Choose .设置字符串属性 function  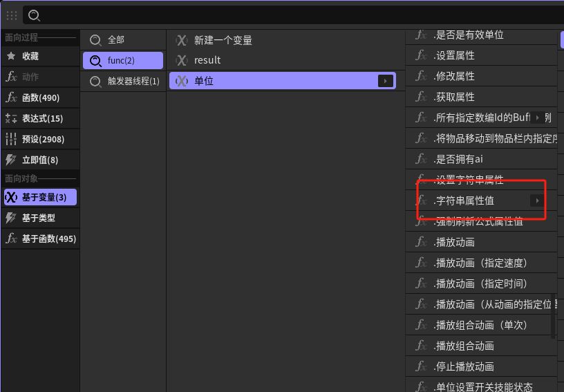point(481,180)
